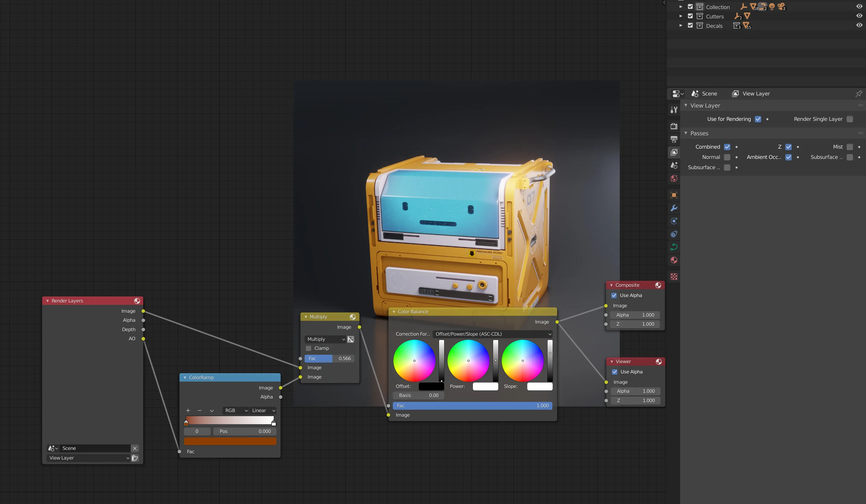Enable Clamp in the Multiply node
Viewport: 866px width, 504px height.
309,348
